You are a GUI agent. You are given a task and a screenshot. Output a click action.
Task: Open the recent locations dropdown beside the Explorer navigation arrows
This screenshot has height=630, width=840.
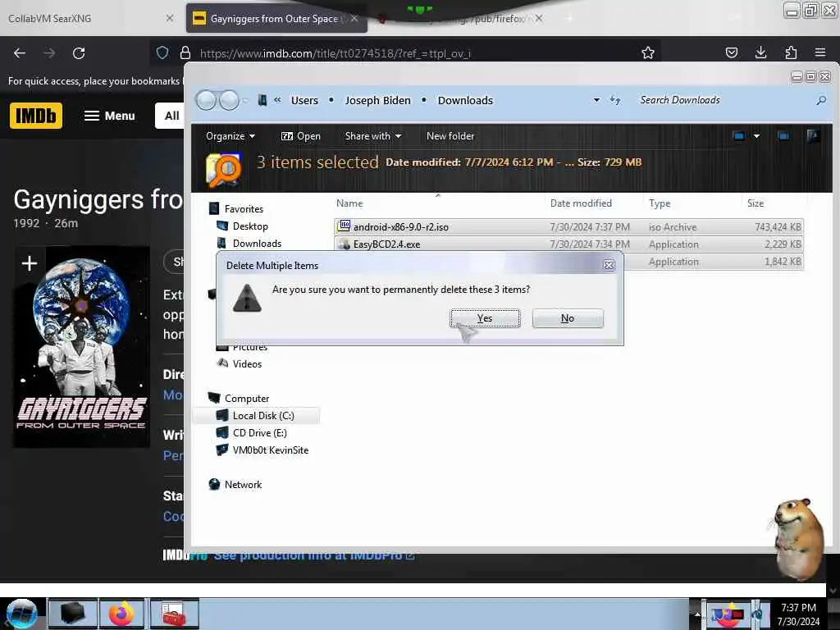coord(246,100)
